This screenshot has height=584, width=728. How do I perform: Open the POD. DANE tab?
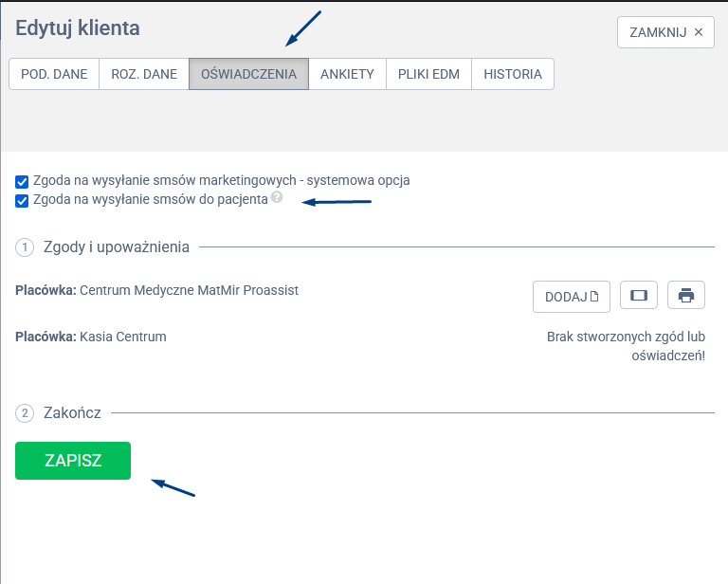pos(54,74)
